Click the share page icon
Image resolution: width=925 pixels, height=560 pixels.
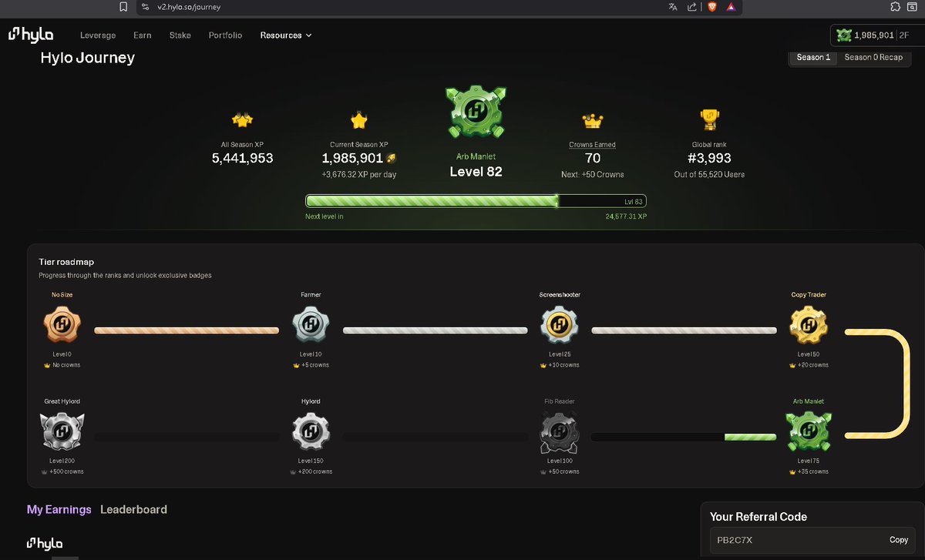pos(692,7)
